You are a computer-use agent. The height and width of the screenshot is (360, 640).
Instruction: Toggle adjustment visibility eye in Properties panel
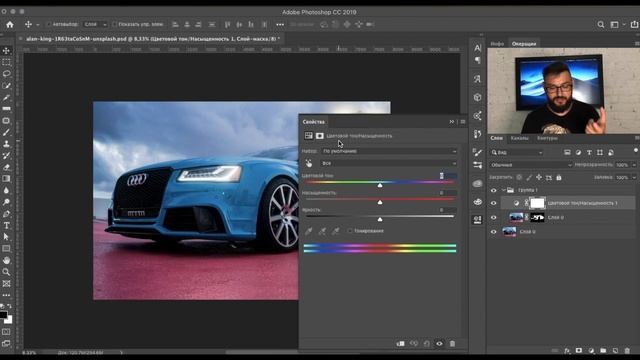(439, 344)
